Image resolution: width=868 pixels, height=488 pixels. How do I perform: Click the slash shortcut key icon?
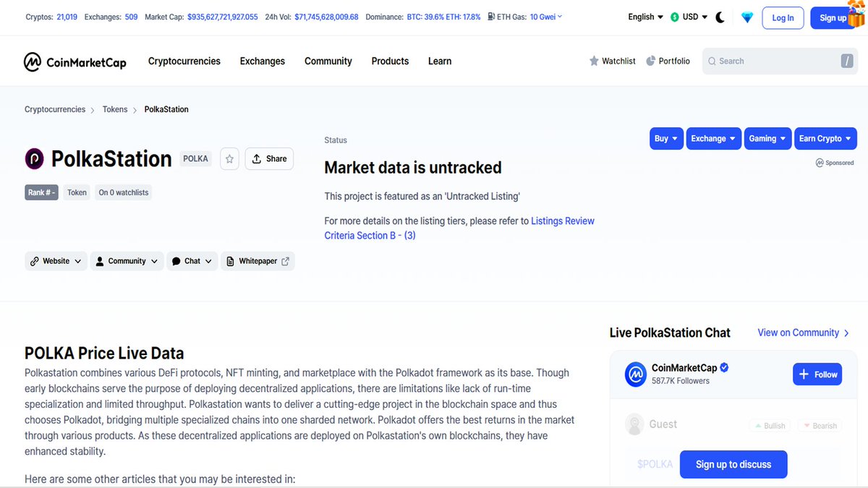(x=847, y=61)
